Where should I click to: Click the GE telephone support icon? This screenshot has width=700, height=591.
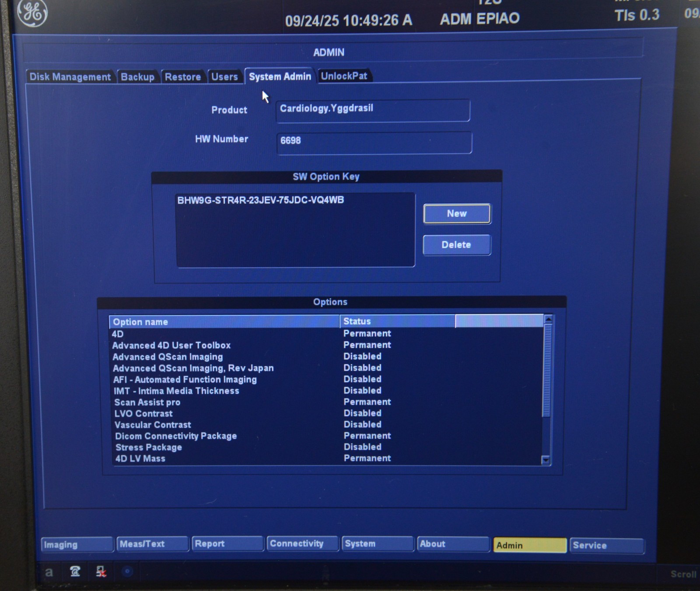click(75, 571)
